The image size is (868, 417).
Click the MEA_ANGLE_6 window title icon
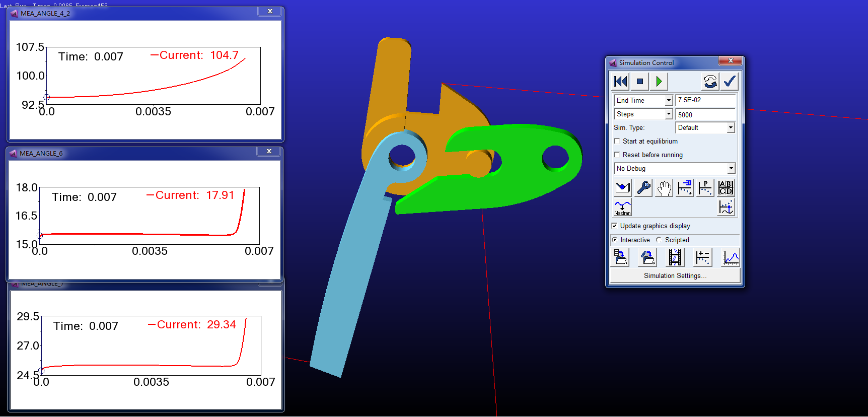13,154
